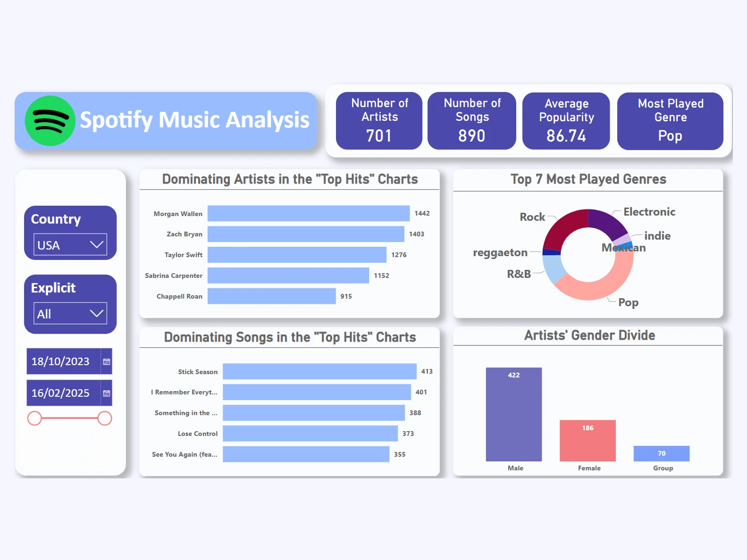
Task: Select the Taylor Swift bar in chart
Action: pos(297,255)
